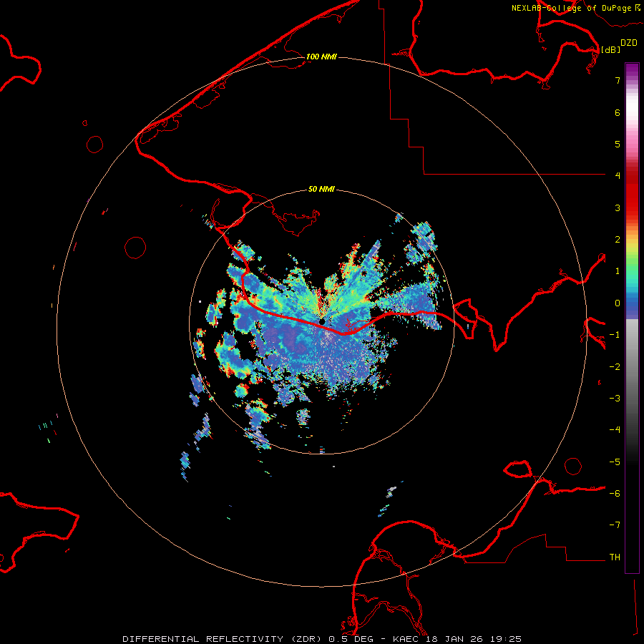Viewport: 644px width, 644px height.
Task: Click the "-7" value on color scale
Action: [615, 525]
